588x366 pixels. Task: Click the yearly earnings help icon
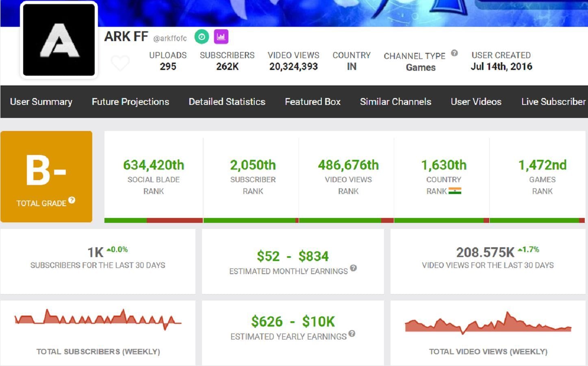coord(351,334)
